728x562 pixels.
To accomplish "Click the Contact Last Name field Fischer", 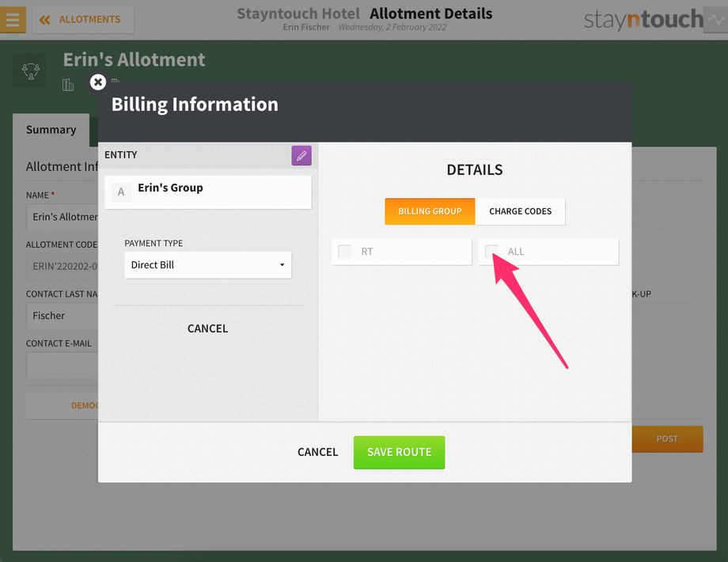I will (x=63, y=316).
